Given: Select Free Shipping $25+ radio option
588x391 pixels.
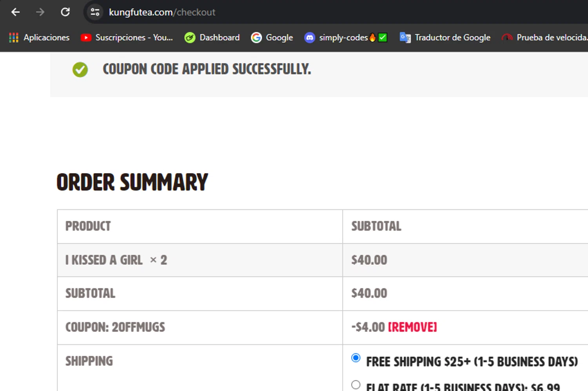Looking at the screenshot, I should (356, 358).
